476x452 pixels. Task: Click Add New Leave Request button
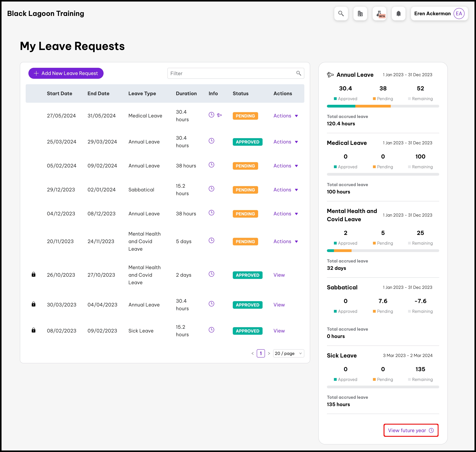pos(66,73)
